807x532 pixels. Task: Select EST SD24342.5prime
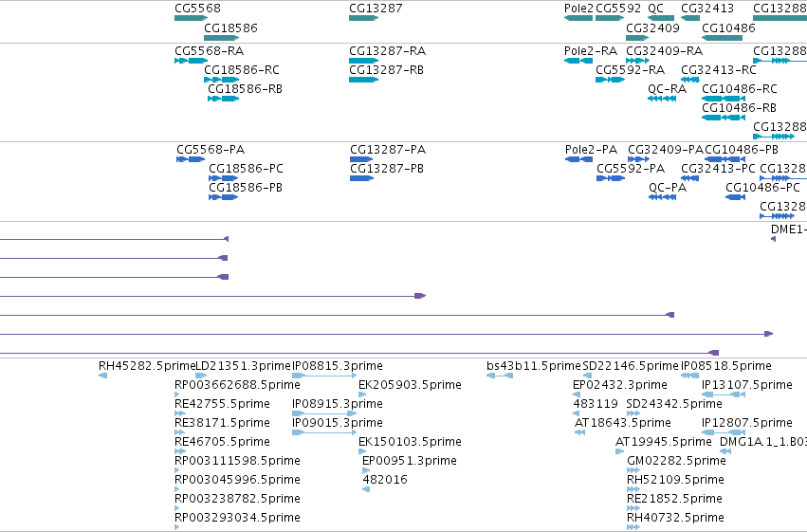(633, 413)
